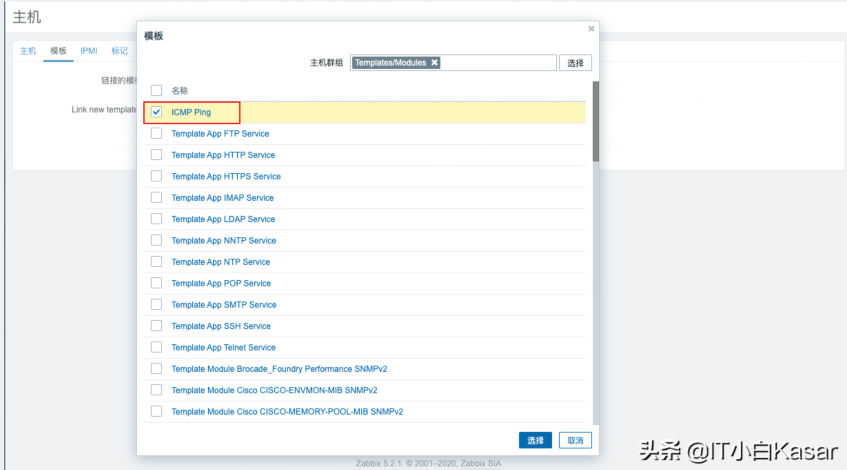
Task: Confirm with the blue 选择 button
Action: [535, 440]
